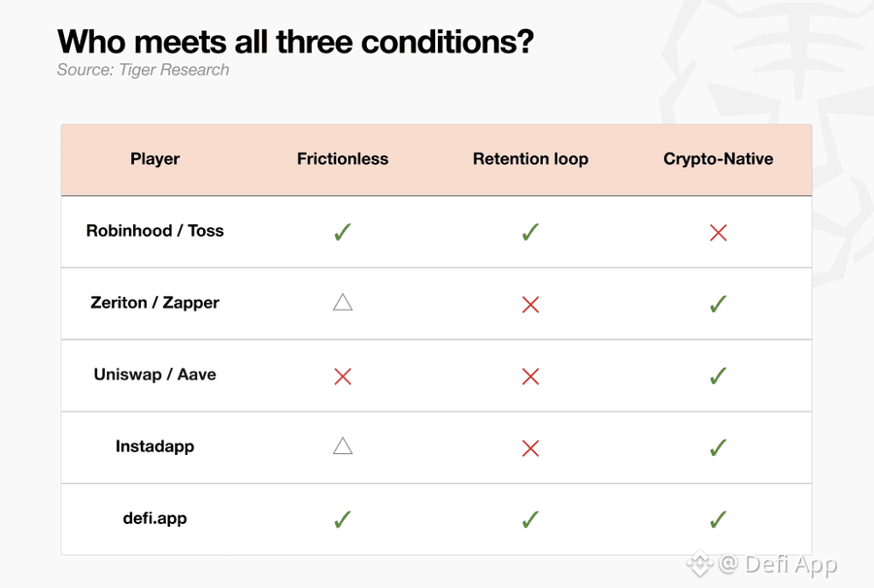Select the Crypto-Native column header
The height and width of the screenshot is (588, 874).
[718, 159]
